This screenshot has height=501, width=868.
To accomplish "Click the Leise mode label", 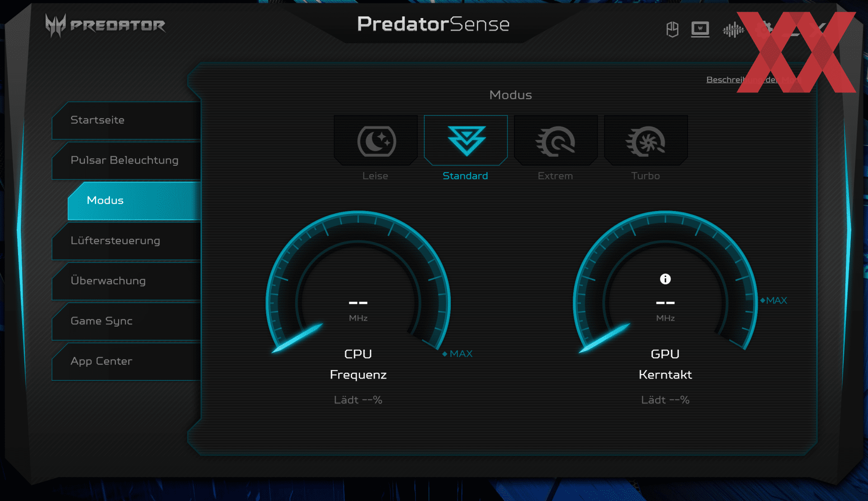I will pos(375,176).
